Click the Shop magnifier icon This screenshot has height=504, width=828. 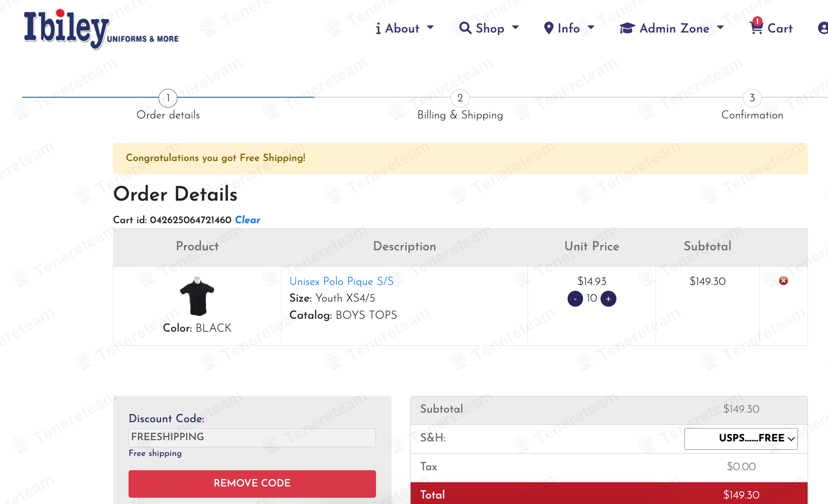[464, 28]
